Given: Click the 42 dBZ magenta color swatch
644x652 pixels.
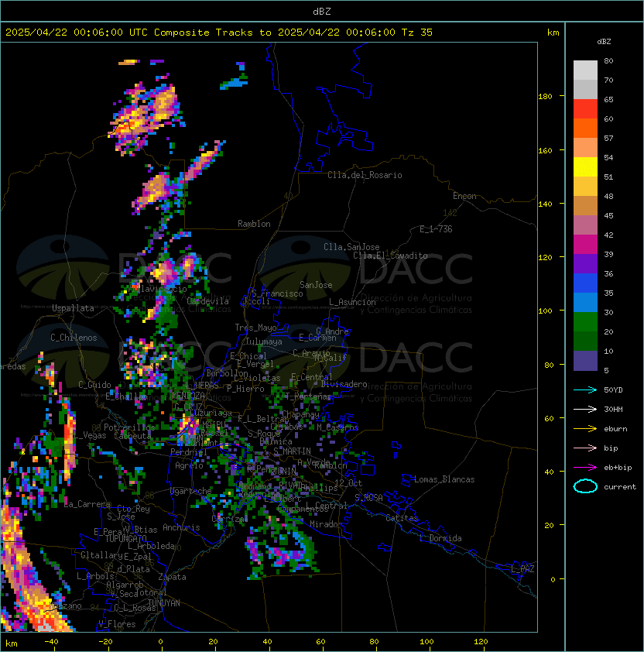Looking at the screenshot, I should [585, 245].
